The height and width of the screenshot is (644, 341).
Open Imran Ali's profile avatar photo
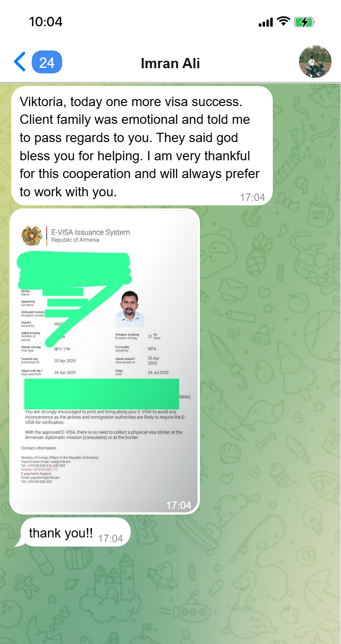point(315,62)
